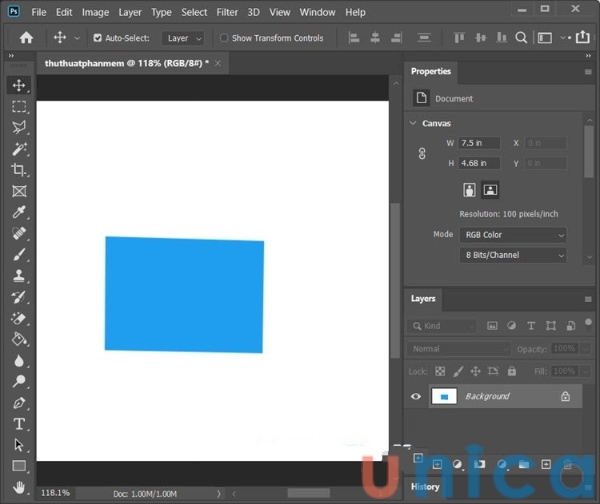The image size is (600, 504).
Task: Toggle the Auto-Select checkbox
Action: pos(98,38)
